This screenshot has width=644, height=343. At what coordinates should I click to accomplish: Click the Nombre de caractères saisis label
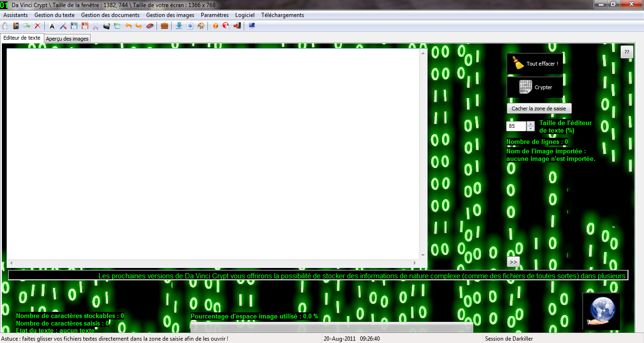[x=63, y=323]
